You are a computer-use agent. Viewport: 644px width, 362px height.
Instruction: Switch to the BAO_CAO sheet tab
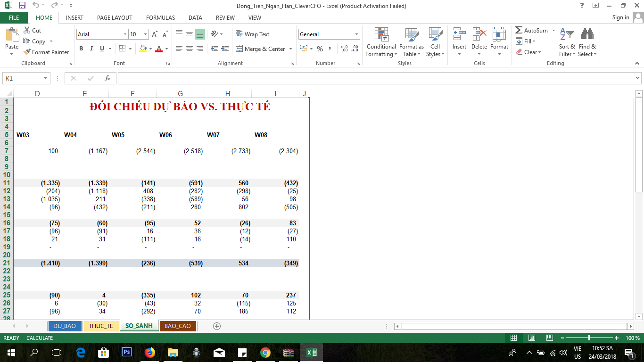pos(178,326)
